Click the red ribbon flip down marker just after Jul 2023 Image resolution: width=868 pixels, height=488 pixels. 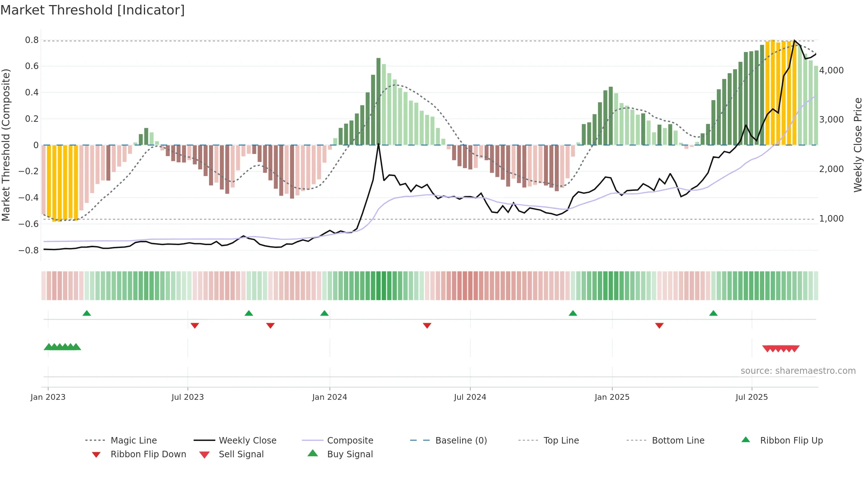point(195,326)
